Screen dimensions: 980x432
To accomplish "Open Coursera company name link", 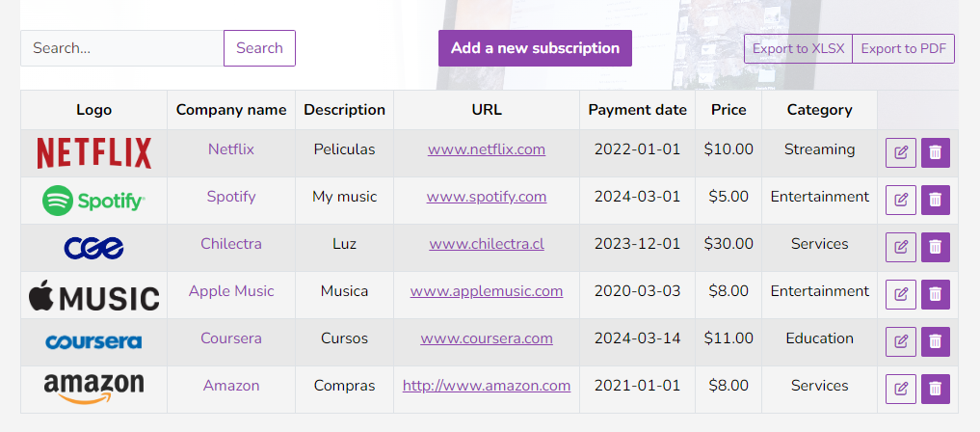I will [x=231, y=338].
